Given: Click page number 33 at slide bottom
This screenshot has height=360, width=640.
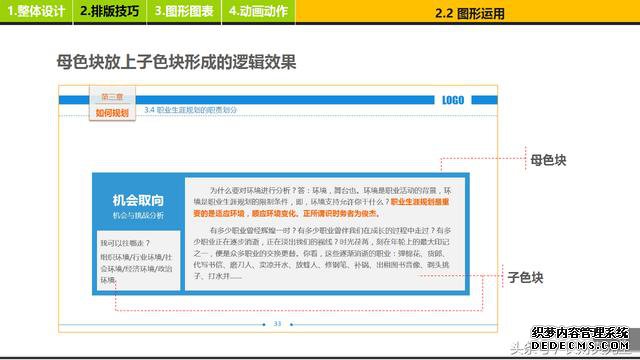Looking at the screenshot, I should click(x=278, y=324).
